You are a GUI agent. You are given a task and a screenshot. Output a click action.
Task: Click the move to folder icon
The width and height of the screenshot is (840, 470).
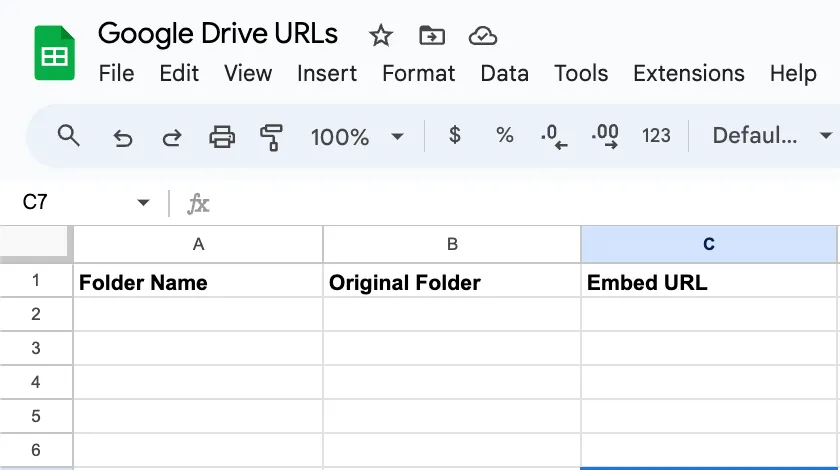[432, 36]
